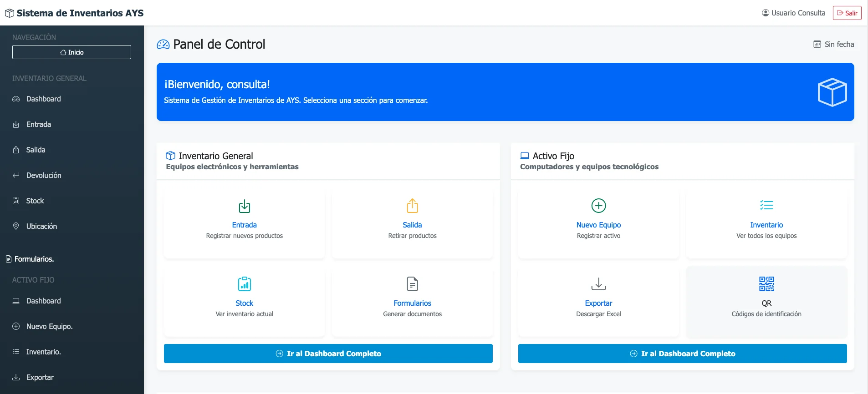Click the box icon beside Inventario General heading

tap(170, 156)
